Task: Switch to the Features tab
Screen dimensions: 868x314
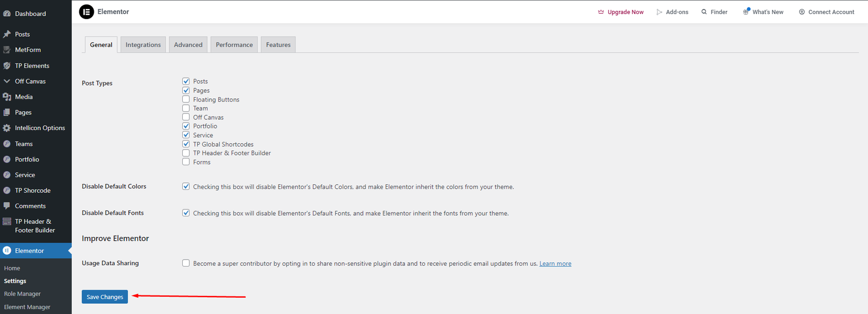Action: pos(278,45)
